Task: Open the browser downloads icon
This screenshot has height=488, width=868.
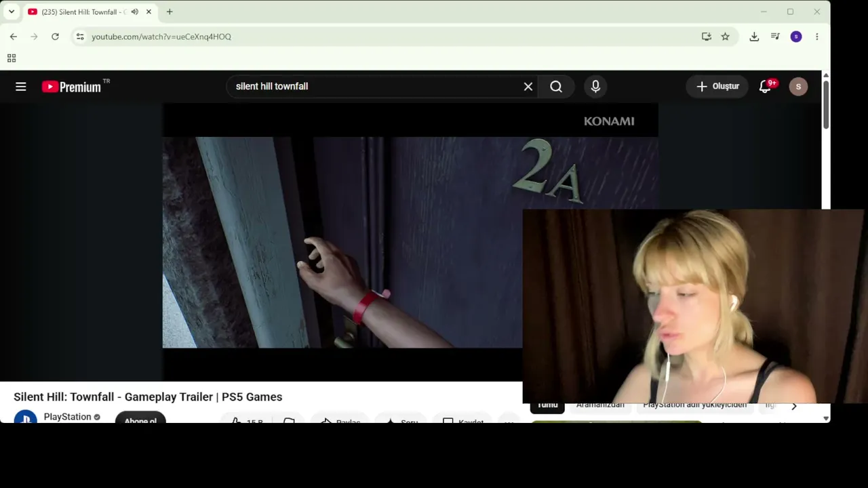Action: tap(754, 37)
